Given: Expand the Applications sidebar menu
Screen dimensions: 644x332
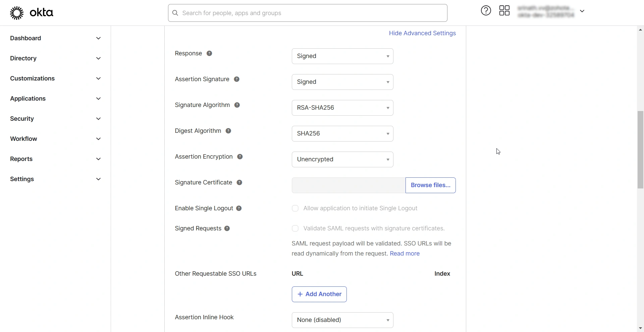Looking at the screenshot, I should 55,99.
